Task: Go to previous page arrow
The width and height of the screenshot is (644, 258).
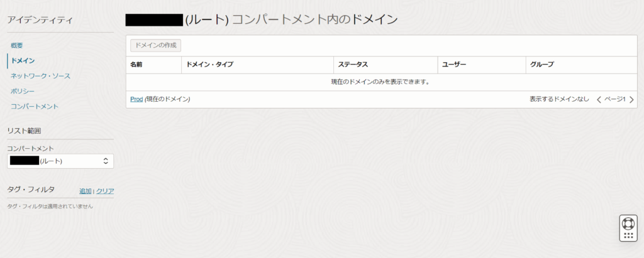Action: tap(599, 99)
